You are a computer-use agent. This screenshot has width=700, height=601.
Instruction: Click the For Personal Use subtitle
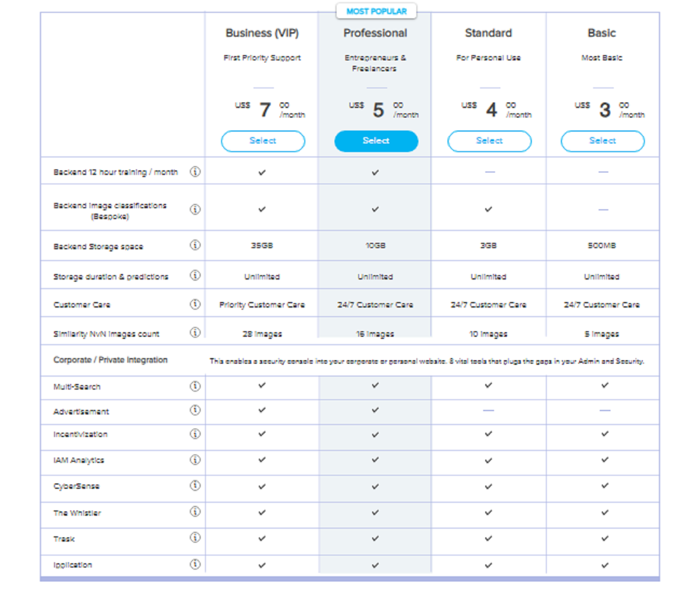(489, 58)
